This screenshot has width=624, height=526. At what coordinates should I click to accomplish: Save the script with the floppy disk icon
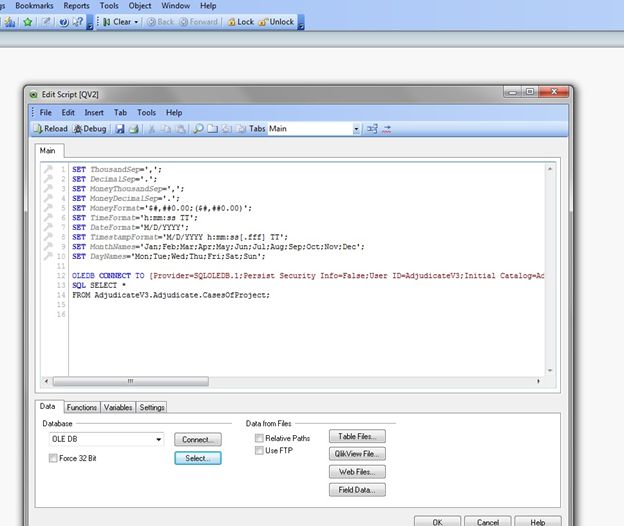(x=120, y=129)
